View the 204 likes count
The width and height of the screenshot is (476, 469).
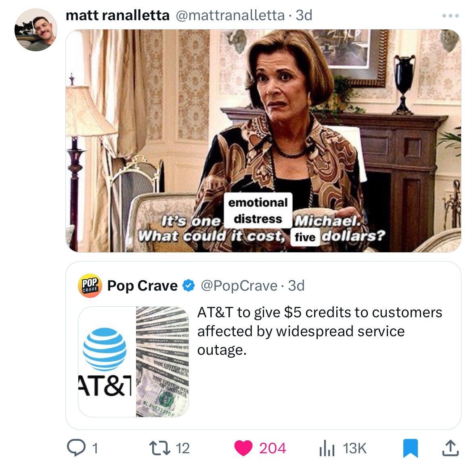coord(272,448)
